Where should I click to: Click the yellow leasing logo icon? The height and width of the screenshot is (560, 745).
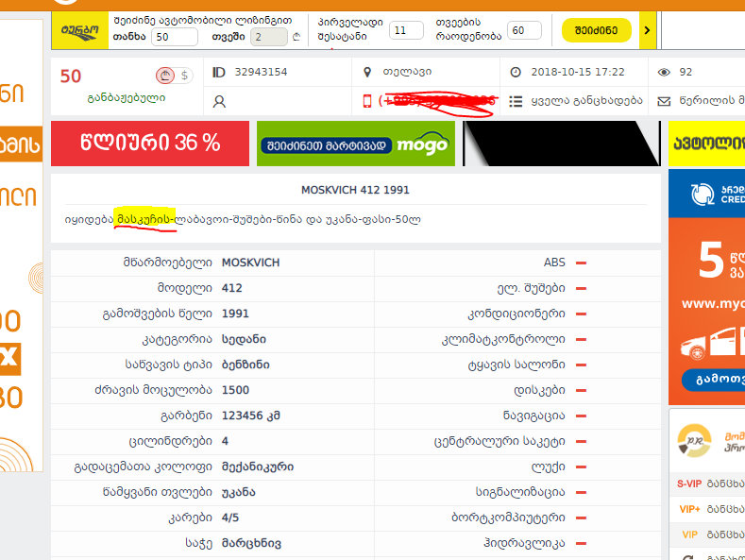pyautogui.click(x=80, y=30)
